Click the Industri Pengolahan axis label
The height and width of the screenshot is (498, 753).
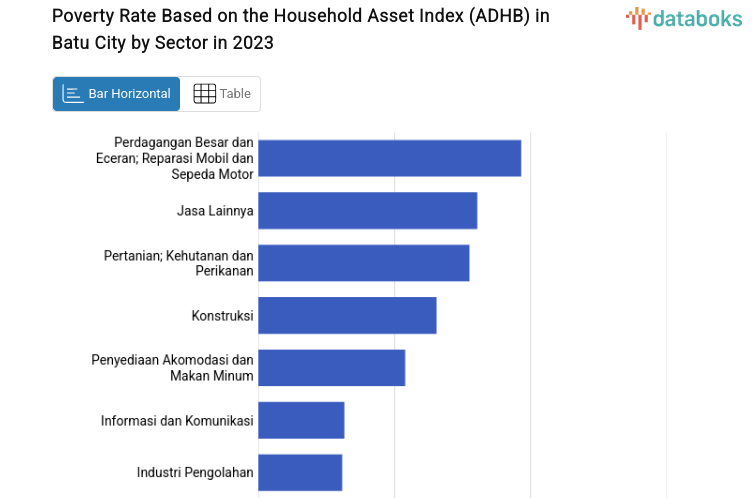(x=195, y=472)
